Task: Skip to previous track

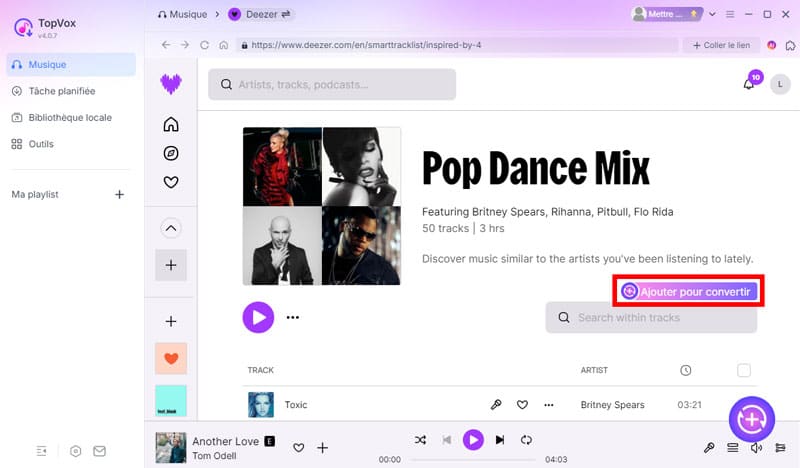Action: pyautogui.click(x=447, y=439)
